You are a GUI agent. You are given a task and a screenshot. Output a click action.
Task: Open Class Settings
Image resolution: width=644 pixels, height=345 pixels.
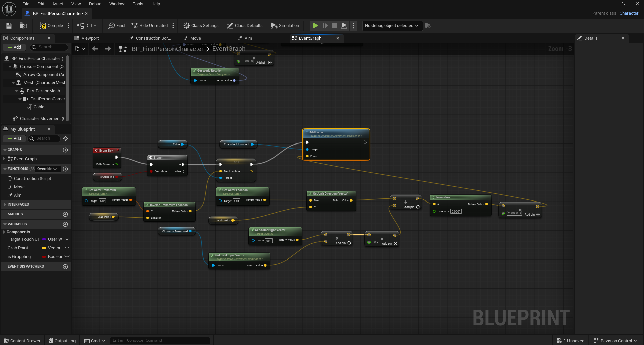click(x=201, y=26)
